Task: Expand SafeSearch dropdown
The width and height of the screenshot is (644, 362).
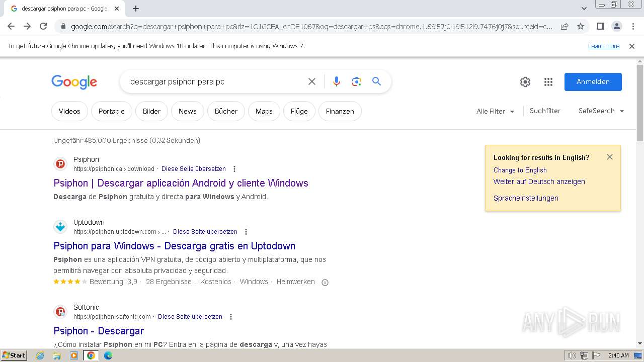Action: [x=601, y=111]
